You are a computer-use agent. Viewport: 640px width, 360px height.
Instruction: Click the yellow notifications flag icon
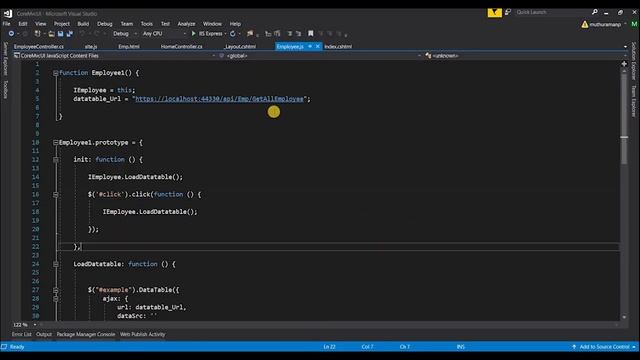(x=494, y=13)
